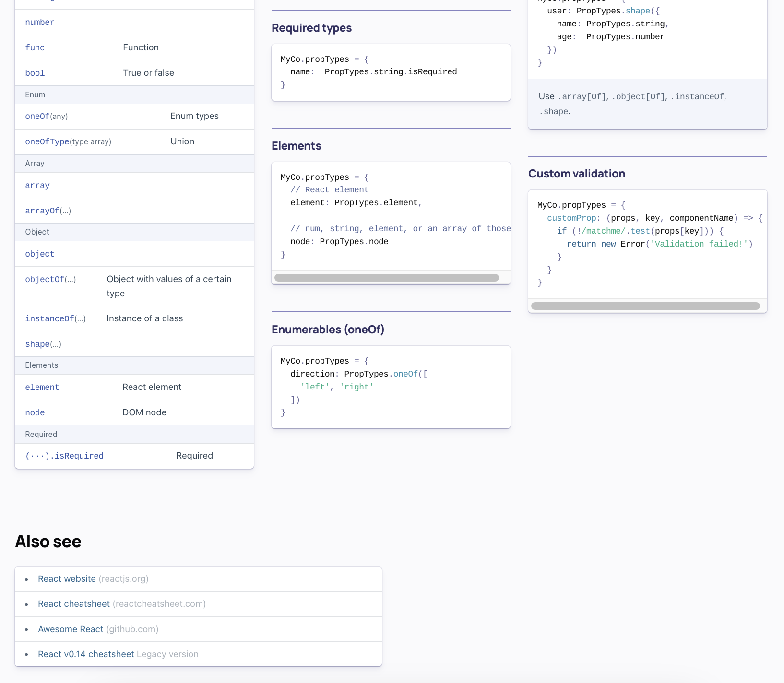The width and height of the screenshot is (784, 683).
Task: Click the Custom validation heading
Action: tap(577, 174)
